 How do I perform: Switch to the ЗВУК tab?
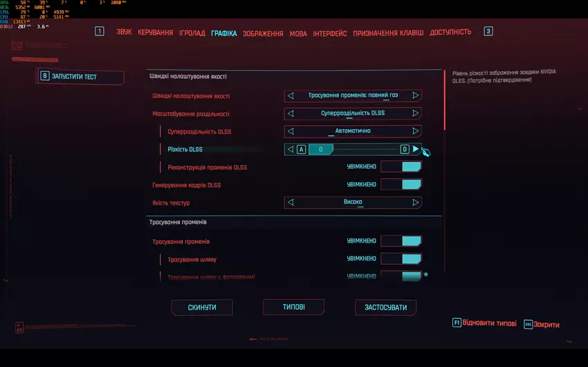click(124, 32)
